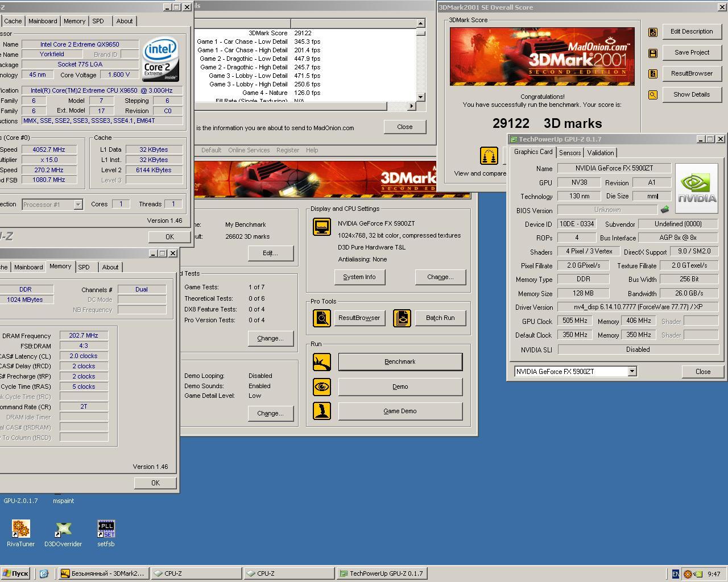Click horizontal scroll right arrow in results list
The width and height of the screenshot is (728, 582).
pyautogui.click(x=412, y=106)
